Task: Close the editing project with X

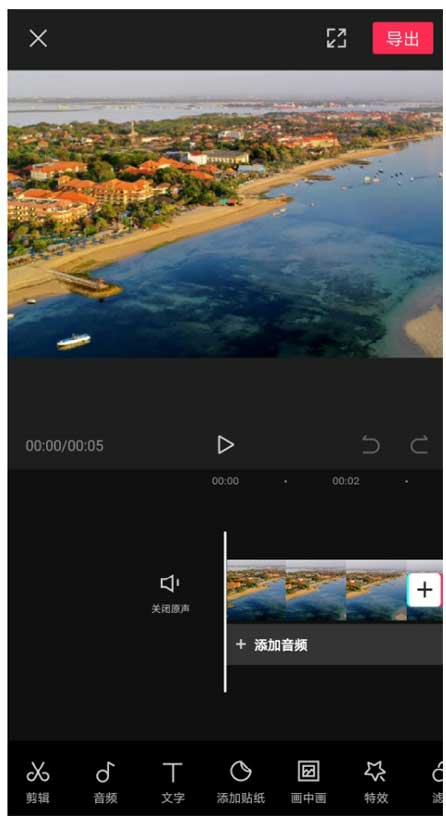Action: point(38,38)
